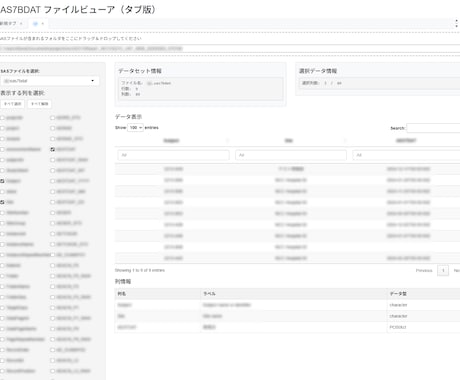Click the 列情報 section heading

click(123, 282)
